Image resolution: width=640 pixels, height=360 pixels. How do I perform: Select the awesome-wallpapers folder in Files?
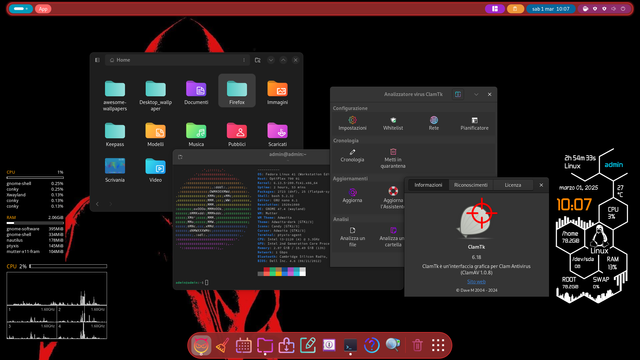[x=115, y=96]
